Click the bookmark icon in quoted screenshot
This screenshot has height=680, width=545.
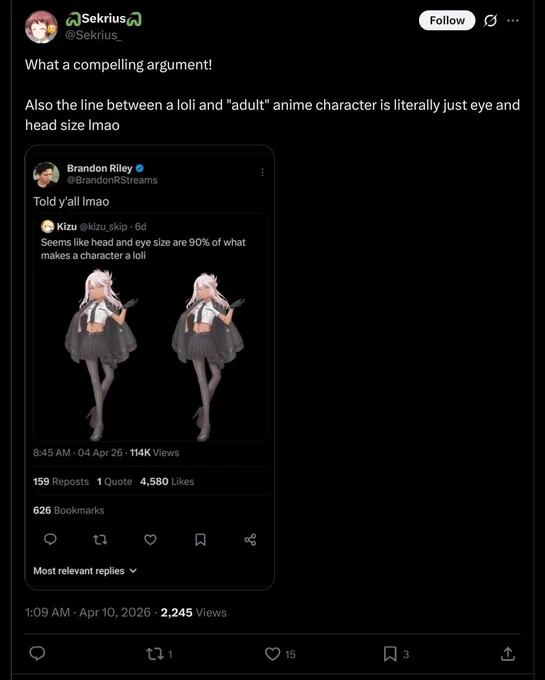click(200, 539)
